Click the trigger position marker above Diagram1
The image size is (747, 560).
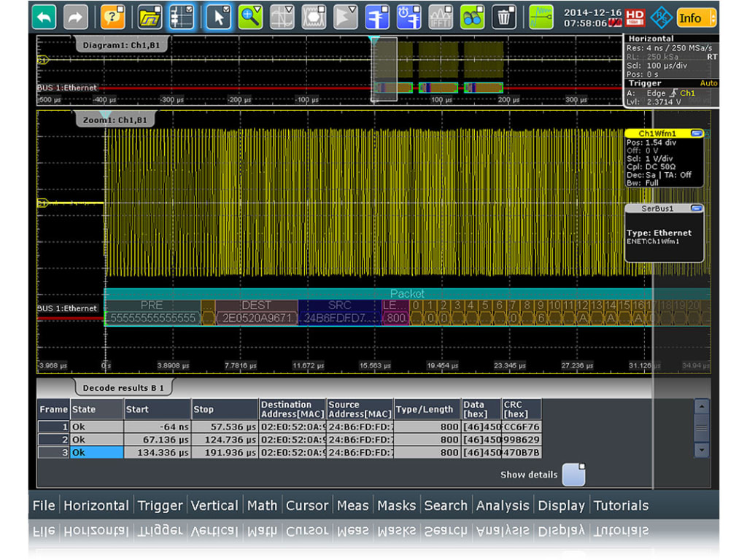[x=374, y=40]
